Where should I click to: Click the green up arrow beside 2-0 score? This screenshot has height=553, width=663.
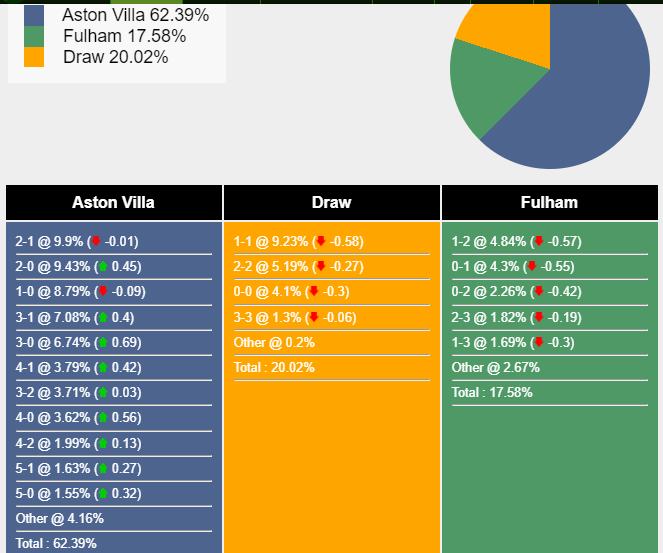coord(103,266)
